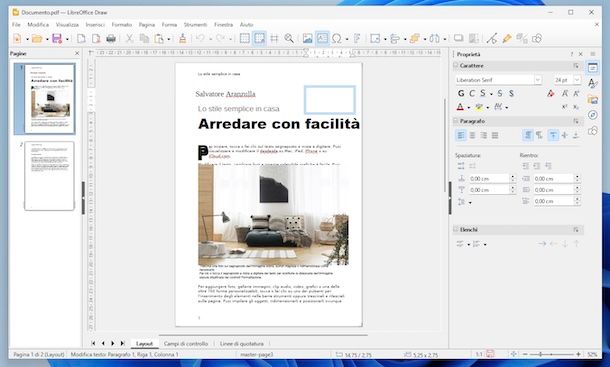Open a file with the folder icon

pyautogui.click(x=37, y=39)
